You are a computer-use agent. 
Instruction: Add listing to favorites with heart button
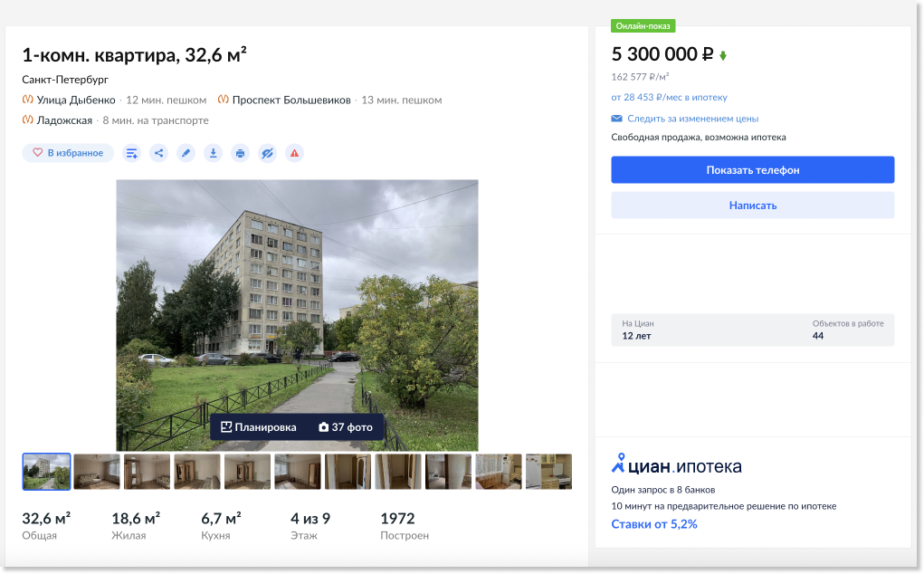68,153
